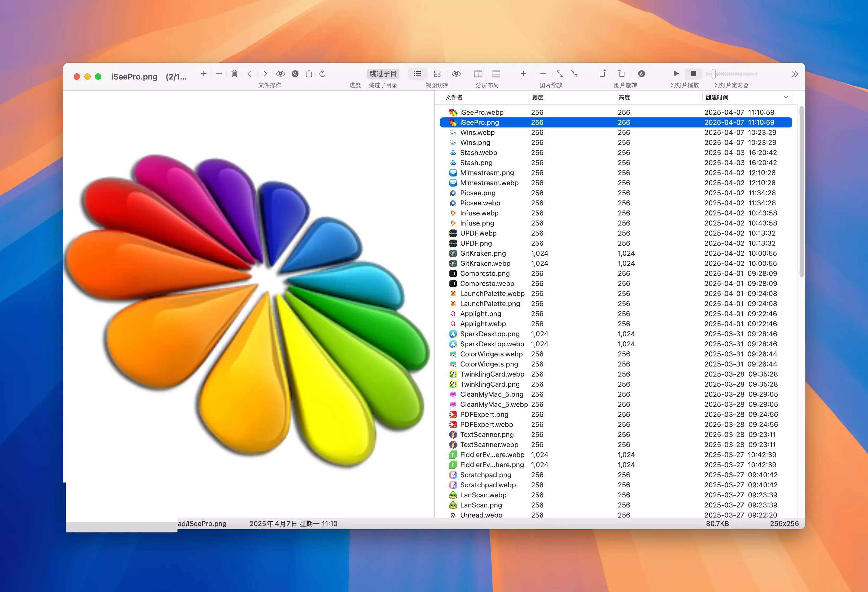The width and height of the screenshot is (868, 592).
Task: Select GitKraken.png in the file list
Action: pos(483,253)
